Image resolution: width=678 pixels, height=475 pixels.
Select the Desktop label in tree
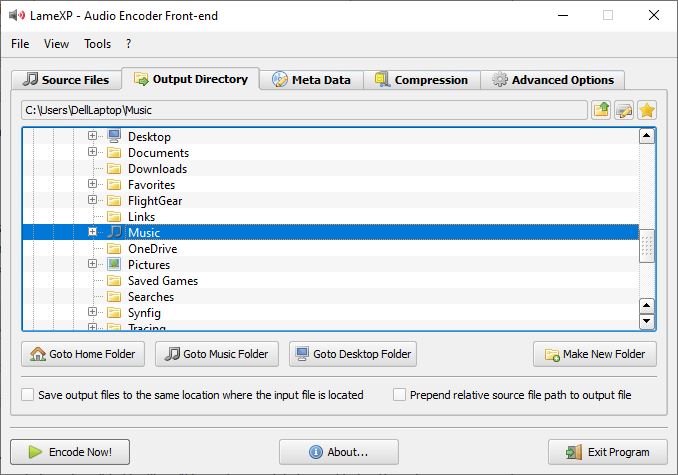(x=149, y=137)
